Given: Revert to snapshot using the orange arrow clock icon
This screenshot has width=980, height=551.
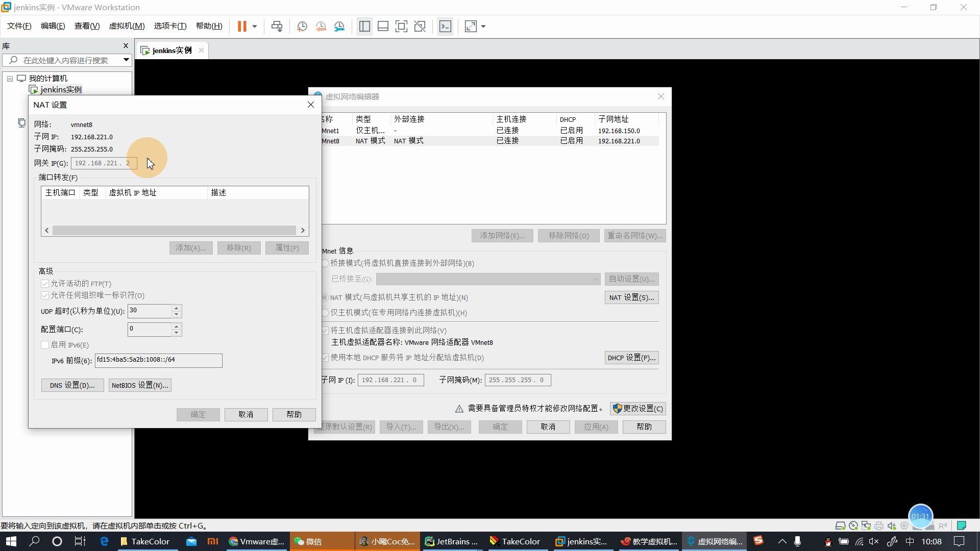Looking at the screenshot, I should [x=321, y=26].
